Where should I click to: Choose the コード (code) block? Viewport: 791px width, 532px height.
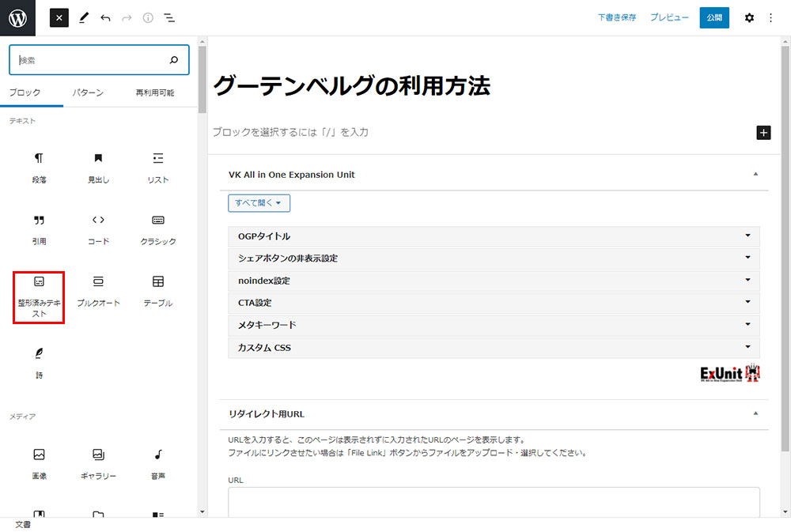click(98, 229)
